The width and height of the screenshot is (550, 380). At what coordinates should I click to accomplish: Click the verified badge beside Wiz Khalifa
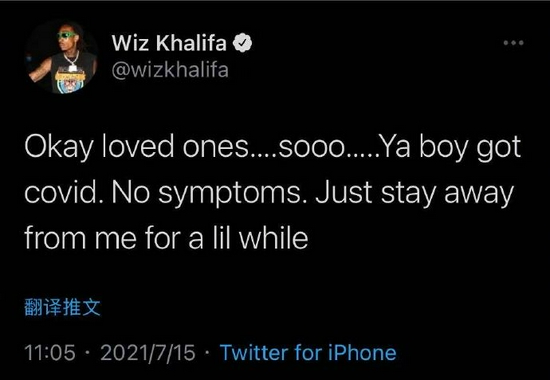(243, 43)
